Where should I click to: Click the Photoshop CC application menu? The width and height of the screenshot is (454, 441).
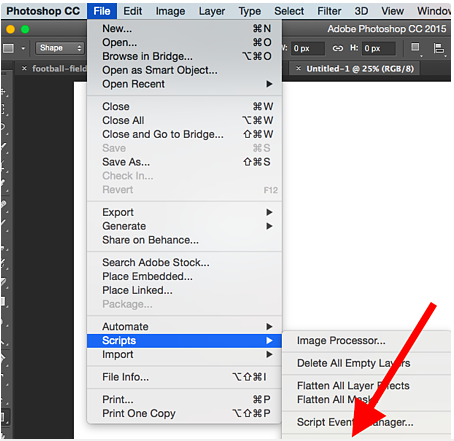(43, 11)
